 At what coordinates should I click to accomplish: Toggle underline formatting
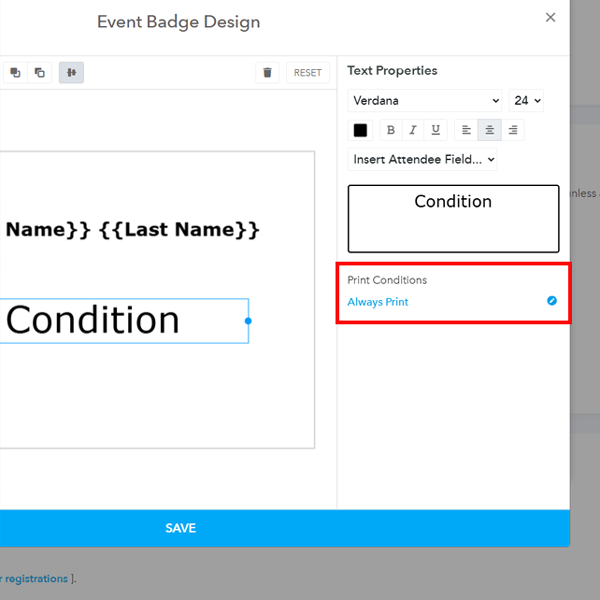(435, 130)
